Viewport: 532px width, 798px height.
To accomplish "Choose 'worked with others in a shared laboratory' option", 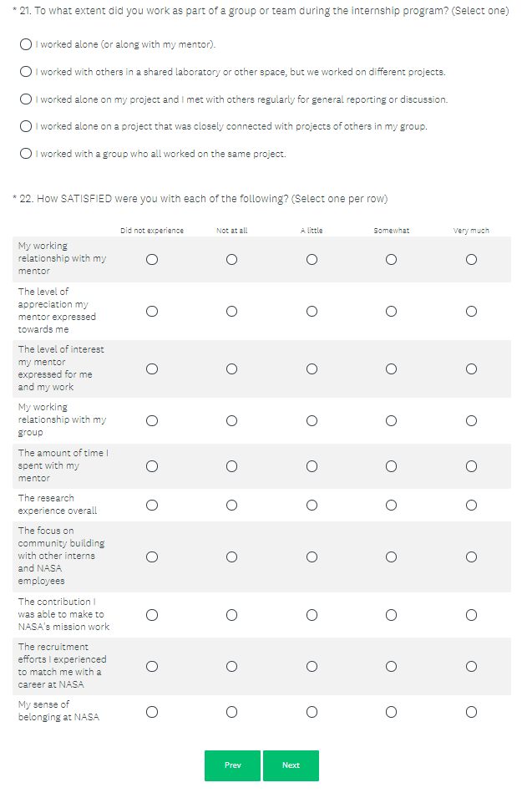I will (27, 72).
